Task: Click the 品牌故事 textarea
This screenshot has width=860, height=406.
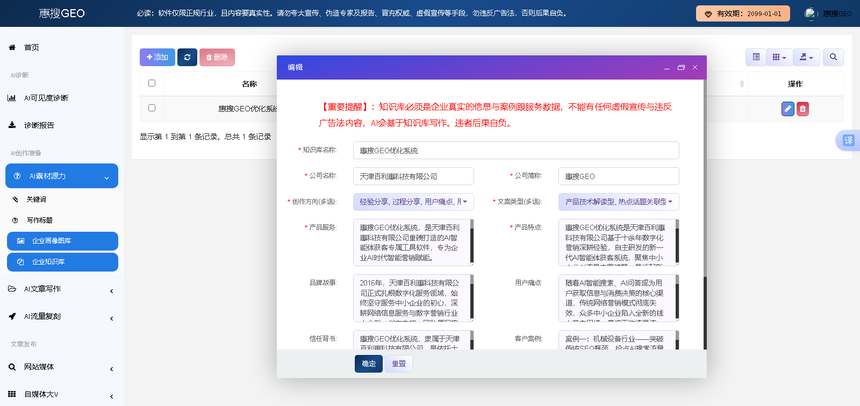Action: 413,298
